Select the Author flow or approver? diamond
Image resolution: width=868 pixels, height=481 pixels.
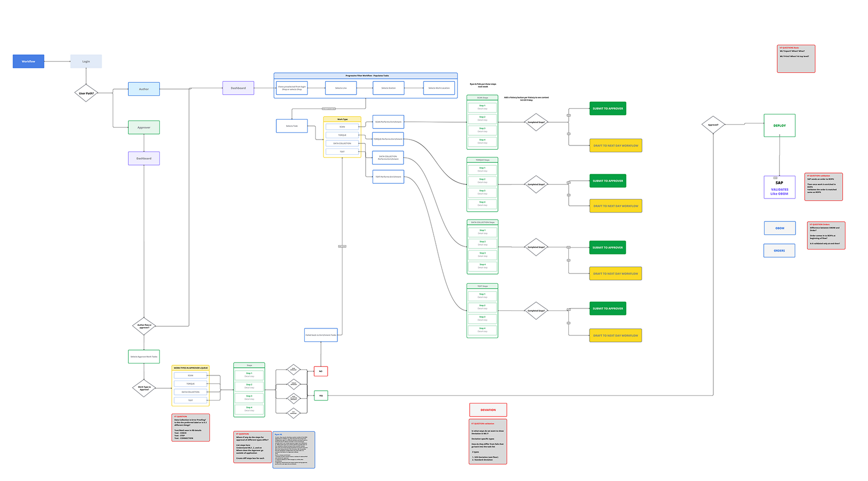tap(144, 326)
